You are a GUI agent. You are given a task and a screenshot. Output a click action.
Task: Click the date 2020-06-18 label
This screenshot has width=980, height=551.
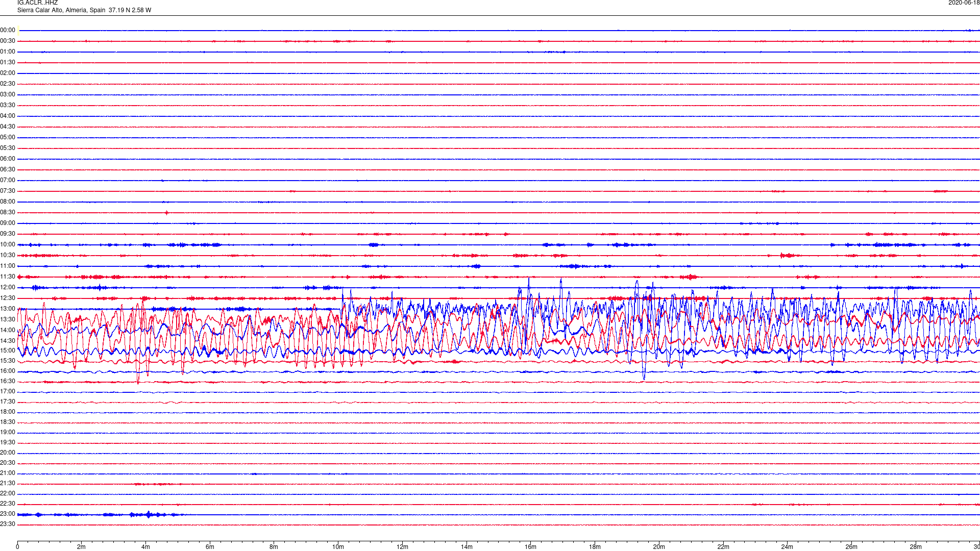click(x=964, y=3)
